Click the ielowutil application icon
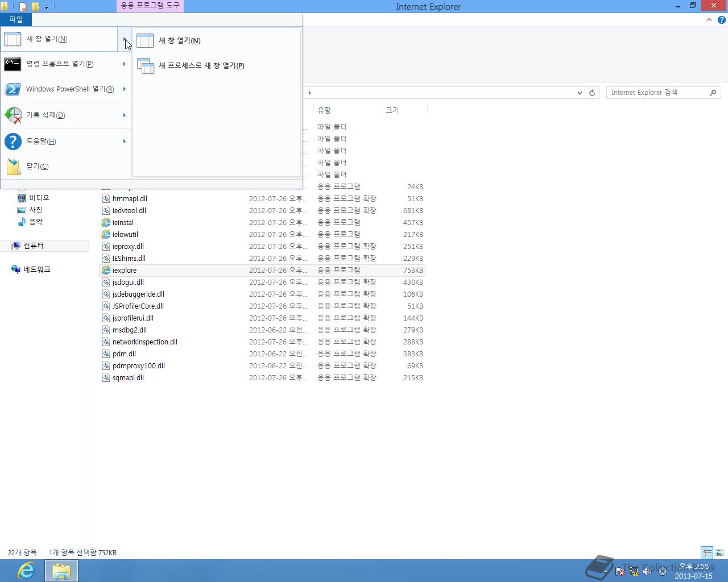The height and width of the screenshot is (582, 728). coord(106,235)
